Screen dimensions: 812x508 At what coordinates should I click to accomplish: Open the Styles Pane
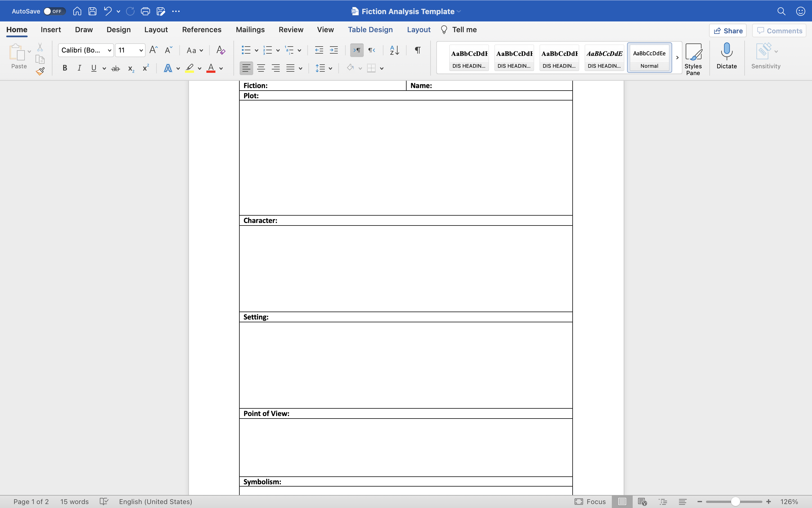tap(693, 60)
